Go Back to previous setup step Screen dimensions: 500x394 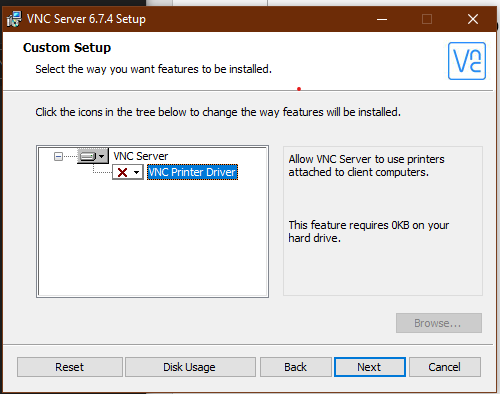(296, 367)
